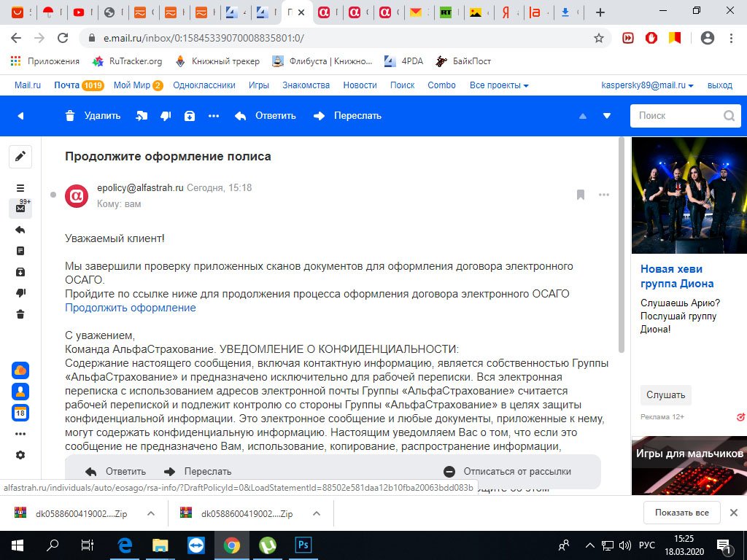Delete the email with Удалить button
This screenshot has width=747, height=560.
tap(93, 116)
